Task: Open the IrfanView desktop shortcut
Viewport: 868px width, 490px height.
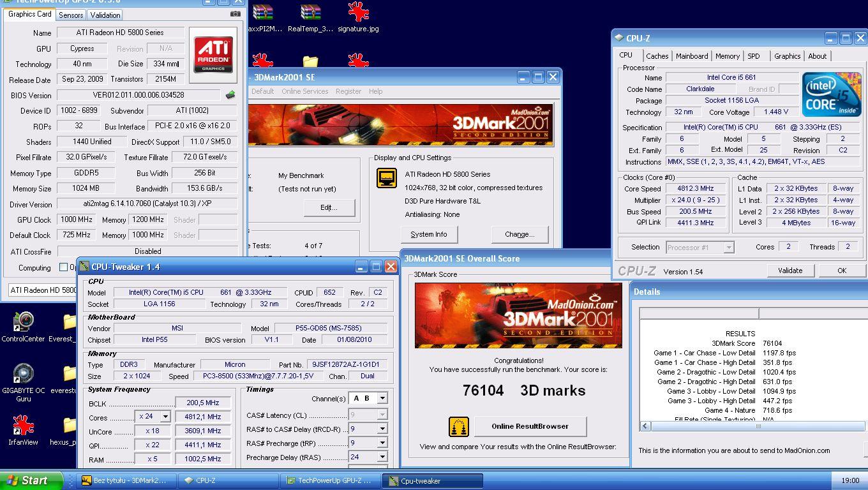Action: (23, 431)
